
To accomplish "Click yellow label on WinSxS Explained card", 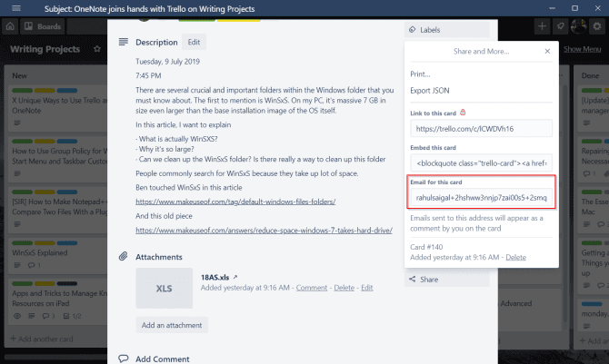I will (45, 243).
